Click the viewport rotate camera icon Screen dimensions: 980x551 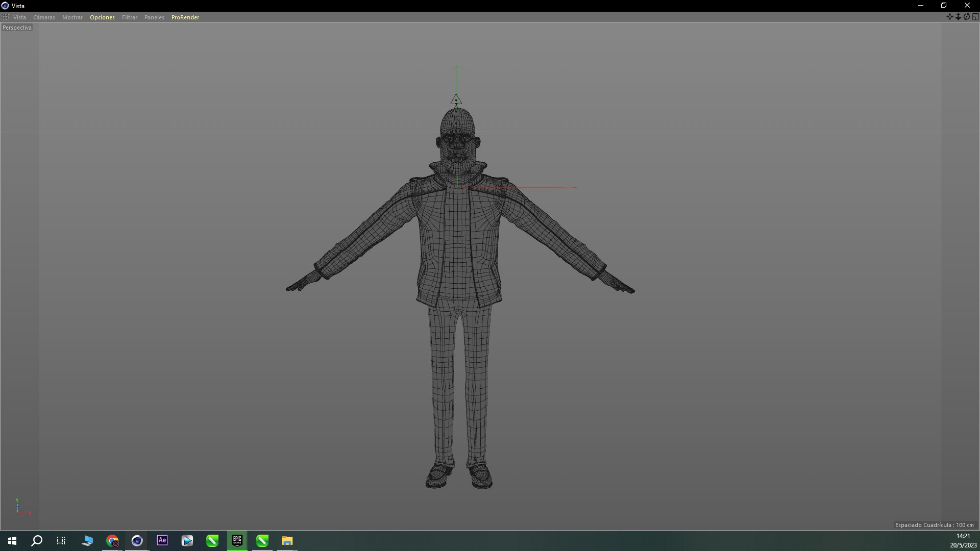click(x=967, y=17)
